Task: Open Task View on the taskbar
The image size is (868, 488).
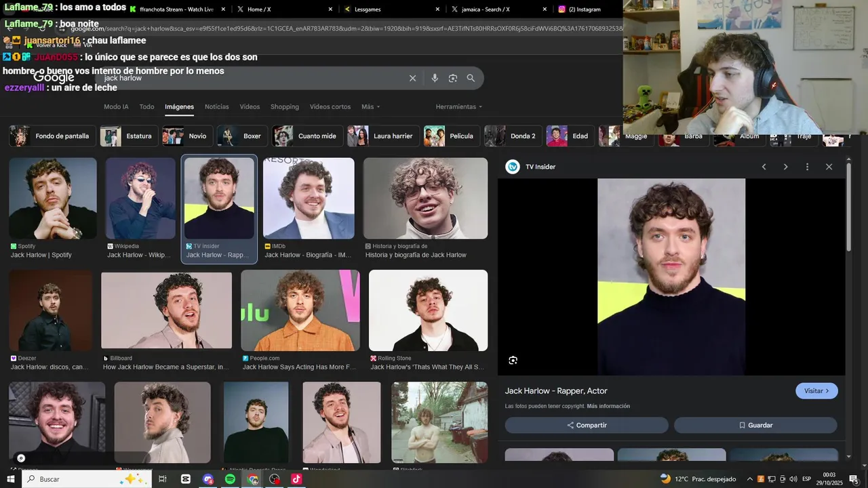Action: click(163, 479)
